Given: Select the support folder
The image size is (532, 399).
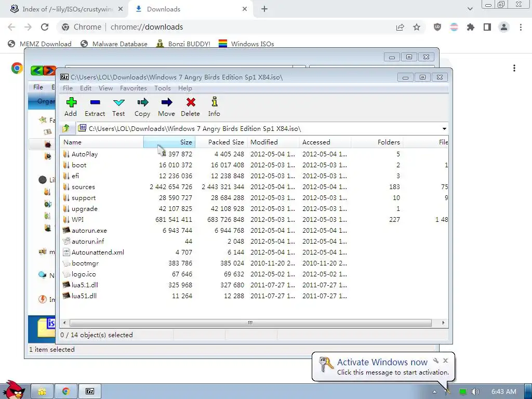Looking at the screenshot, I should coord(84,198).
